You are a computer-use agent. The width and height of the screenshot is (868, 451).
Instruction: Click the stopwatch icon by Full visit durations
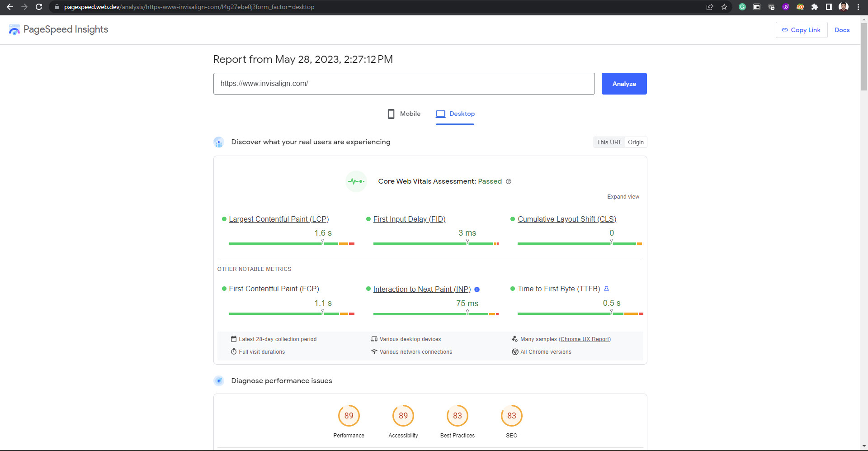[234, 351]
